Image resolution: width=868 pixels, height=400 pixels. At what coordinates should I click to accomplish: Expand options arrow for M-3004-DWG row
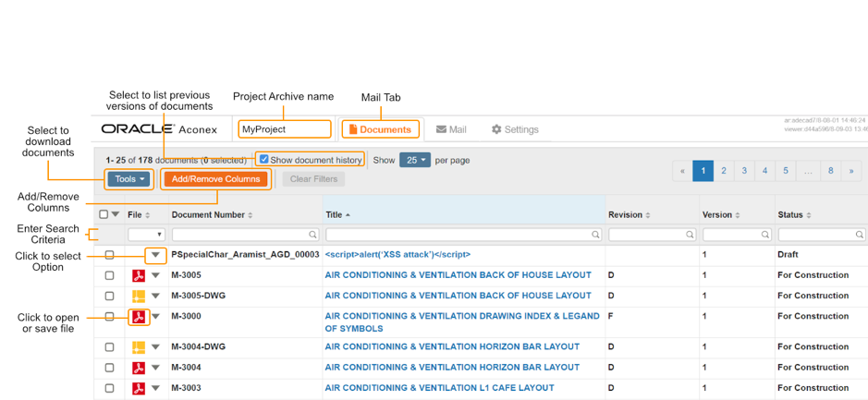point(155,347)
